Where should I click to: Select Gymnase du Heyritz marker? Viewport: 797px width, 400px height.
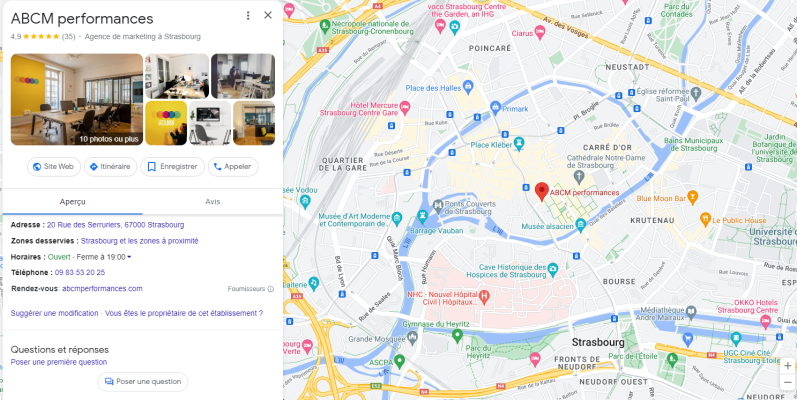[x=457, y=335]
